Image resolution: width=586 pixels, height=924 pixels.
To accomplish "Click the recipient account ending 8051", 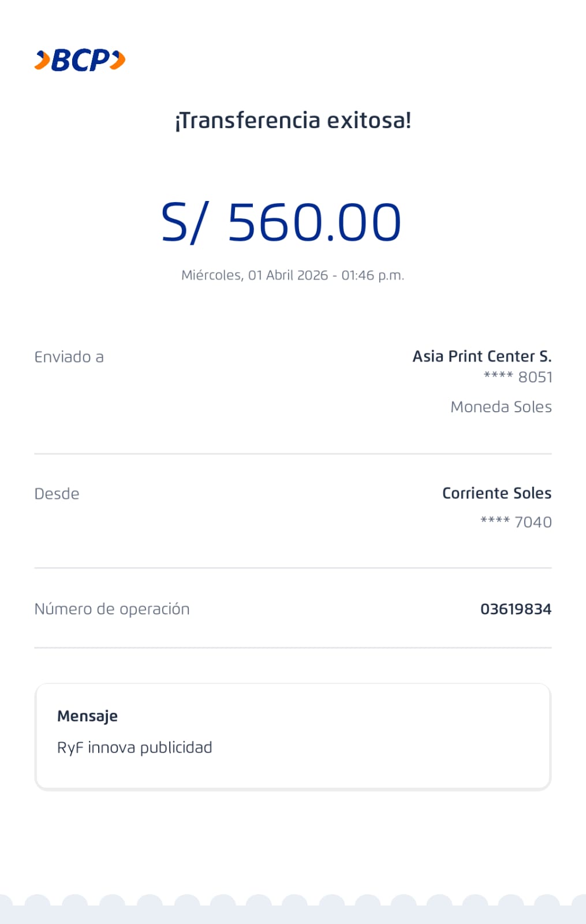I will [x=518, y=377].
